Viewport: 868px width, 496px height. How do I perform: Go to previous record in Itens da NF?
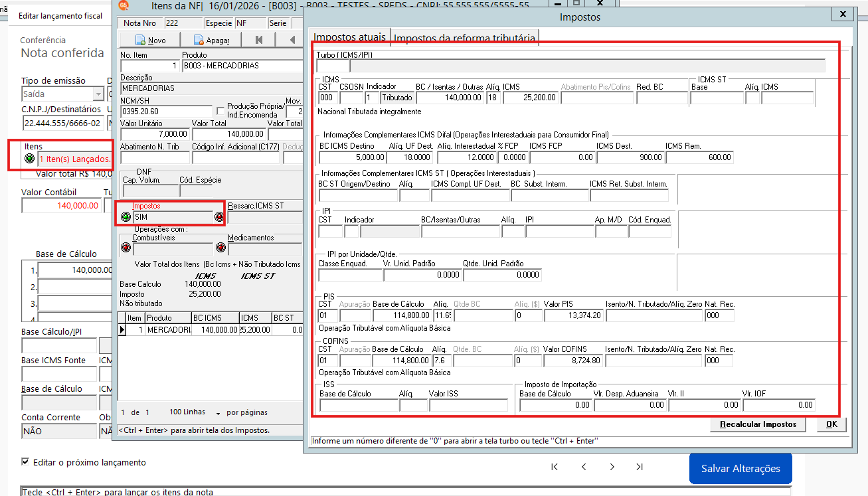290,40
